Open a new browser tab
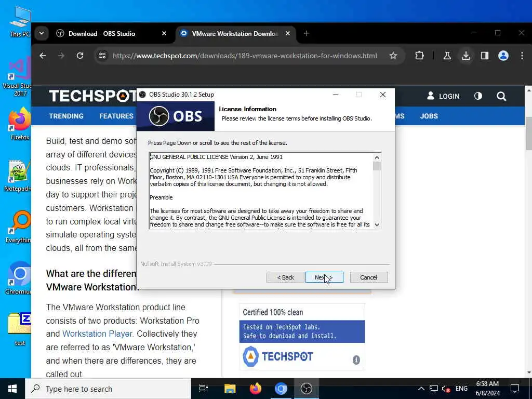Screen dimensions: 532x399 pos(307,33)
